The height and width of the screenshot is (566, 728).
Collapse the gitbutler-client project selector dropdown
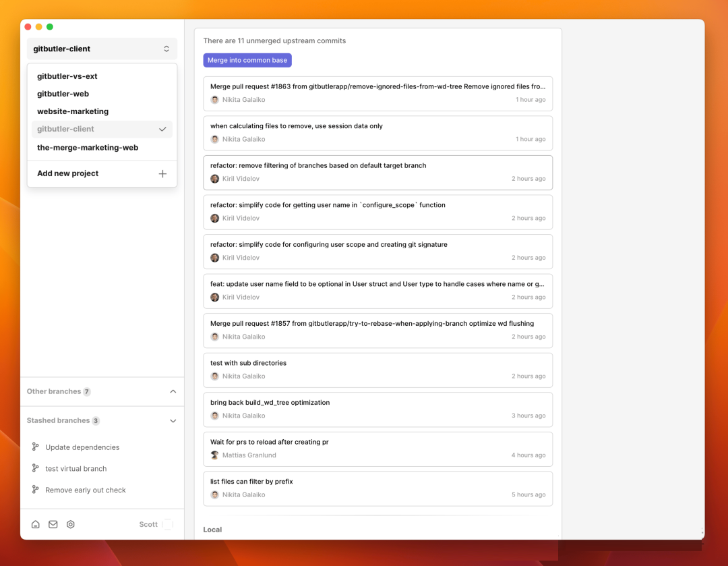(166, 49)
